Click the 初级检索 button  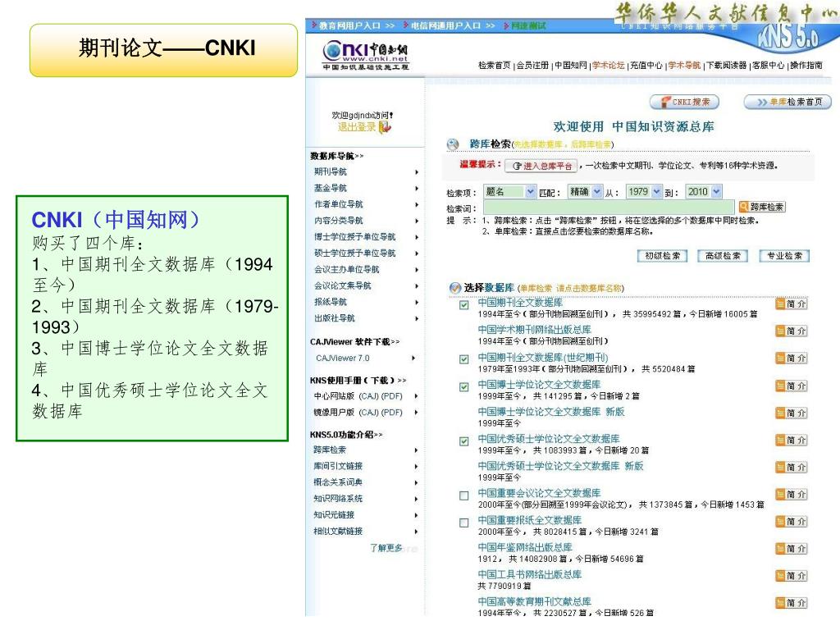tap(662, 256)
